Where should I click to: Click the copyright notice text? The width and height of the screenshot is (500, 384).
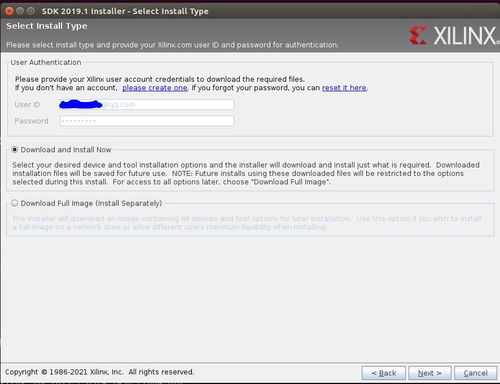point(99,372)
